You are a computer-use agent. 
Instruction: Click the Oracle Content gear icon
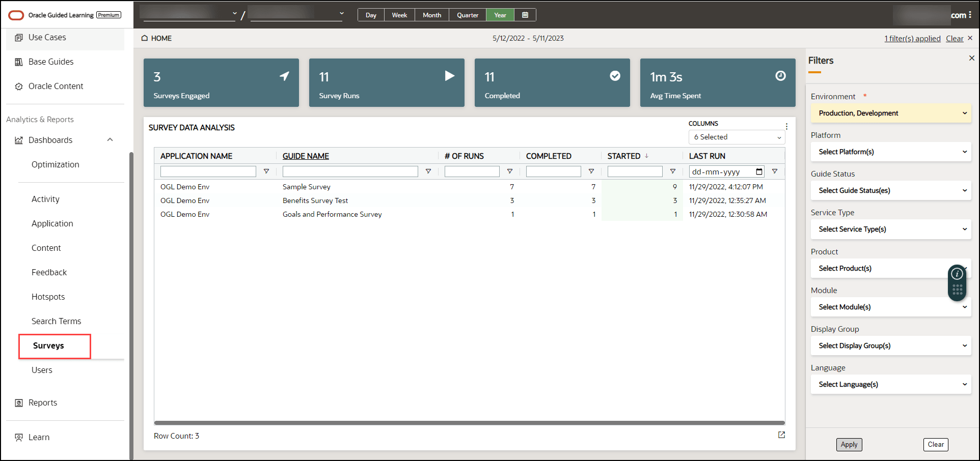coord(19,87)
